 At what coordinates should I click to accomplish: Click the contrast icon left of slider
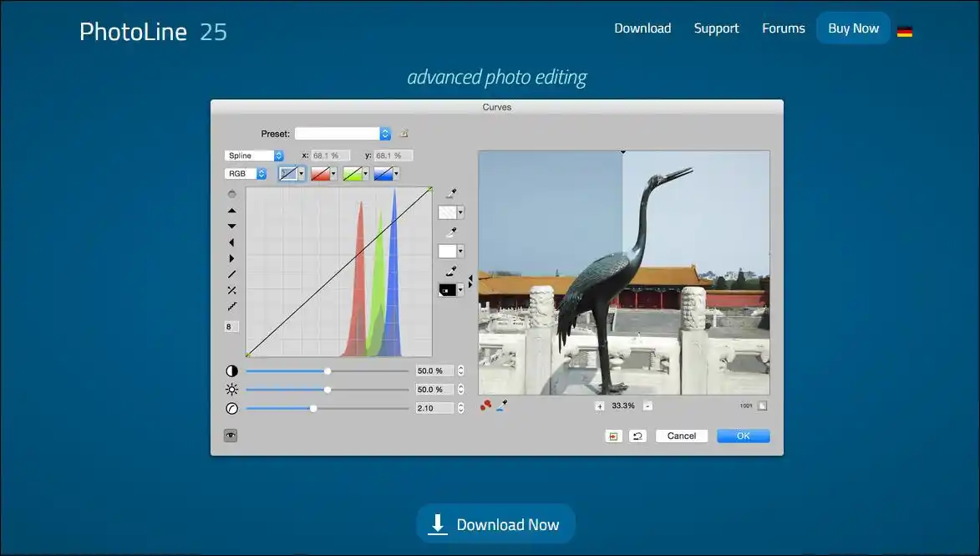(231, 371)
